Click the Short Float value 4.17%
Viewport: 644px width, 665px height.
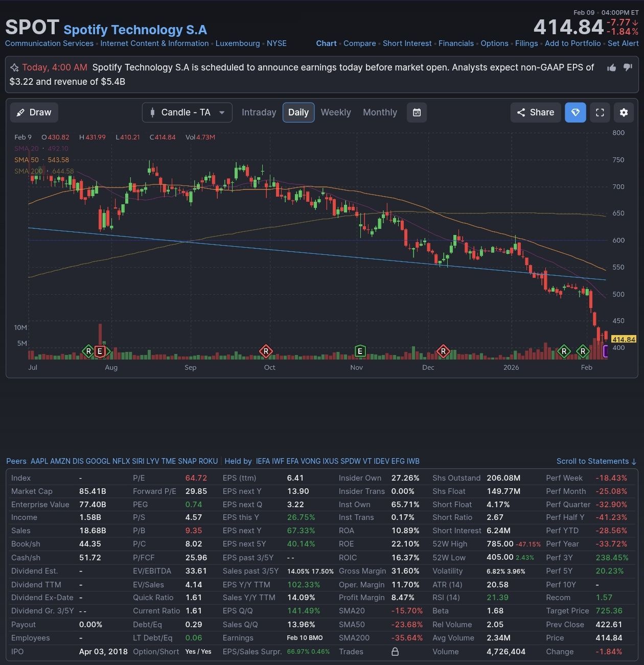[x=498, y=505]
